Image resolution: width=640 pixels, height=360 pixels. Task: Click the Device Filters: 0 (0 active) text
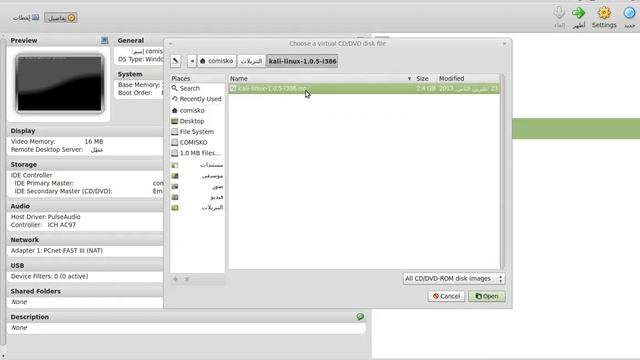pos(49,276)
